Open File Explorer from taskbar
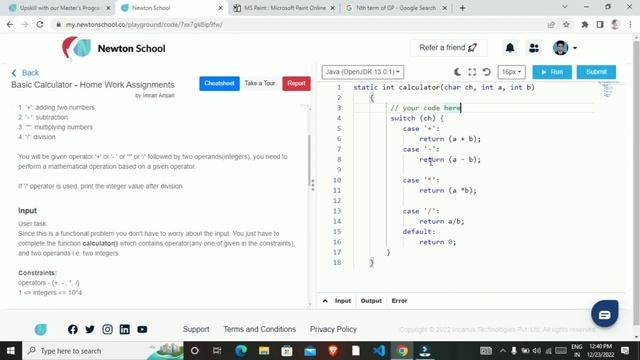The height and width of the screenshot is (360, 640). point(264,351)
